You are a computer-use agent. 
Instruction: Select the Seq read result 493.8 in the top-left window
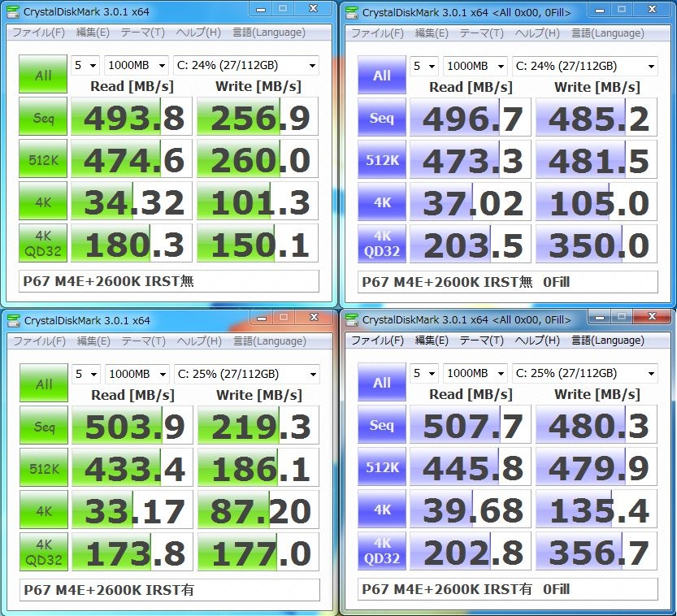click(x=132, y=116)
